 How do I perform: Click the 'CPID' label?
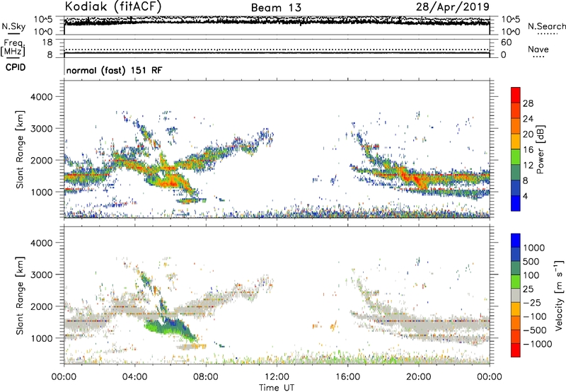click(16, 67)
